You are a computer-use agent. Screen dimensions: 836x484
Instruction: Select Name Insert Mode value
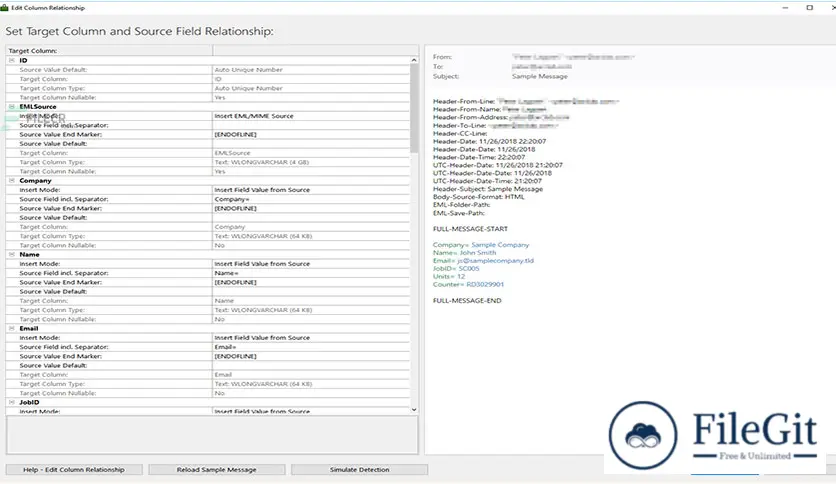coord(311,264)
